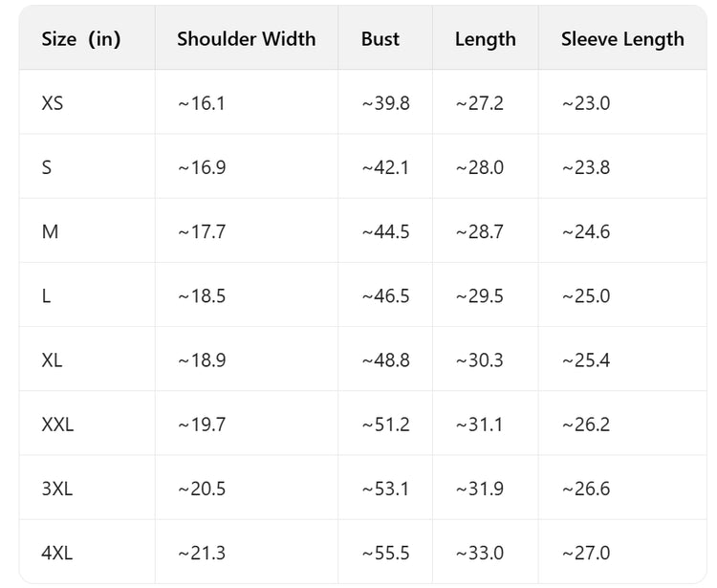Click the ~16.9 shoulder width cell
Image resolution: width=717 pixels, height=588 pixels.
click(202, 167)
